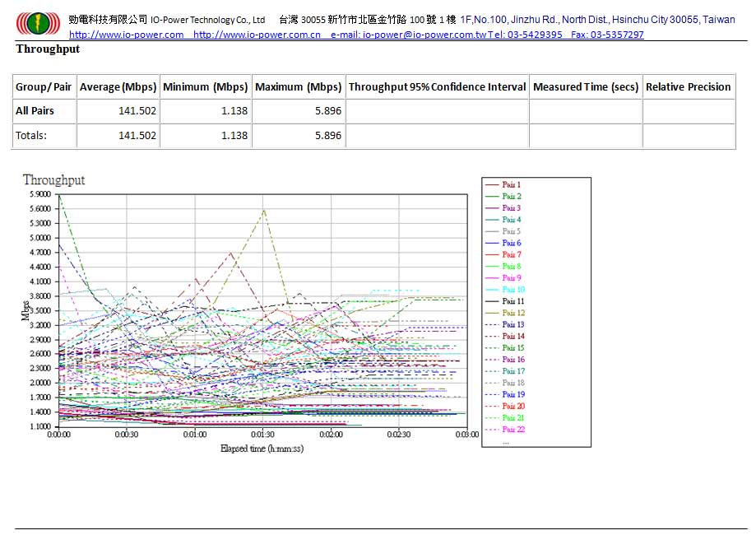Image resolution: width=756 pixels, height=535 pixels.
Task: Click the 5.896 maximum in All Pairs row
Action: (328, 110)
